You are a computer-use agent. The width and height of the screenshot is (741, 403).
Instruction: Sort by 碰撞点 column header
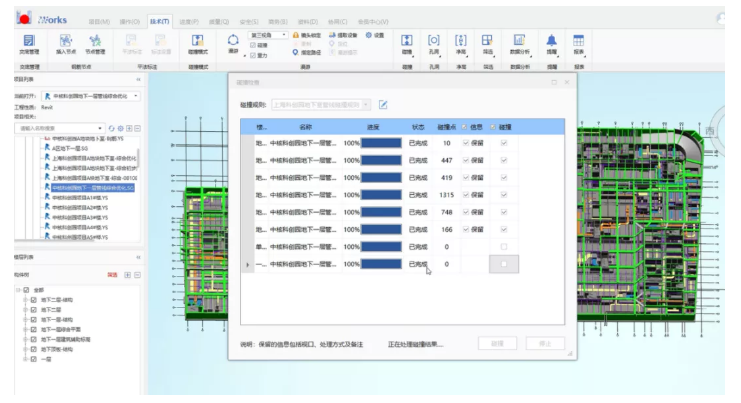[447, 127]
